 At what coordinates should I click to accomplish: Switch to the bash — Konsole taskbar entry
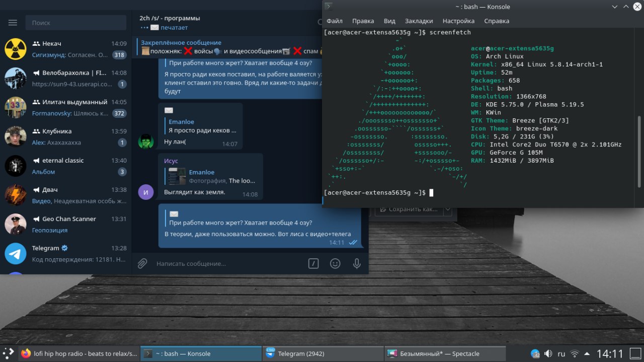(200, 353)
